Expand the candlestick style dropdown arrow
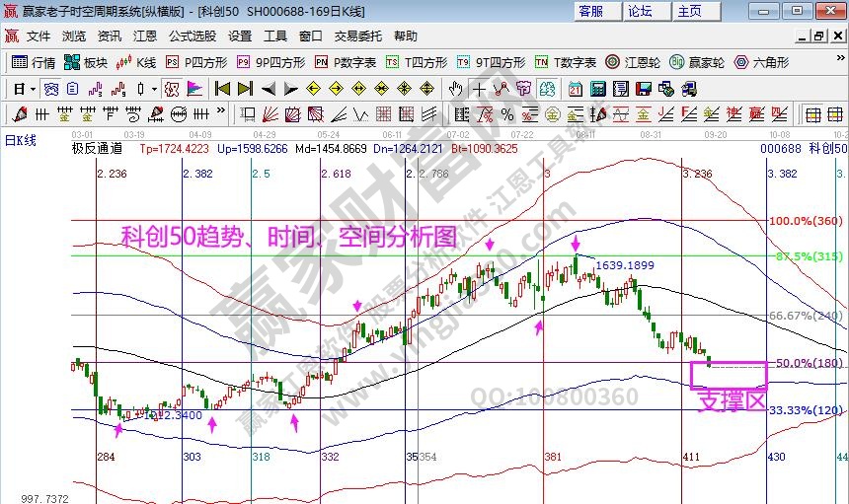The image size is (849, 504). click(x=153, y=89)
